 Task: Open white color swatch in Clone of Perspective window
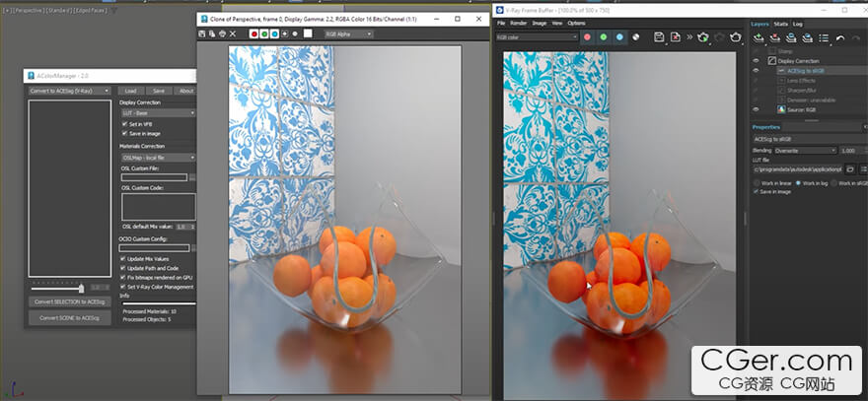(x=308, y=33)
